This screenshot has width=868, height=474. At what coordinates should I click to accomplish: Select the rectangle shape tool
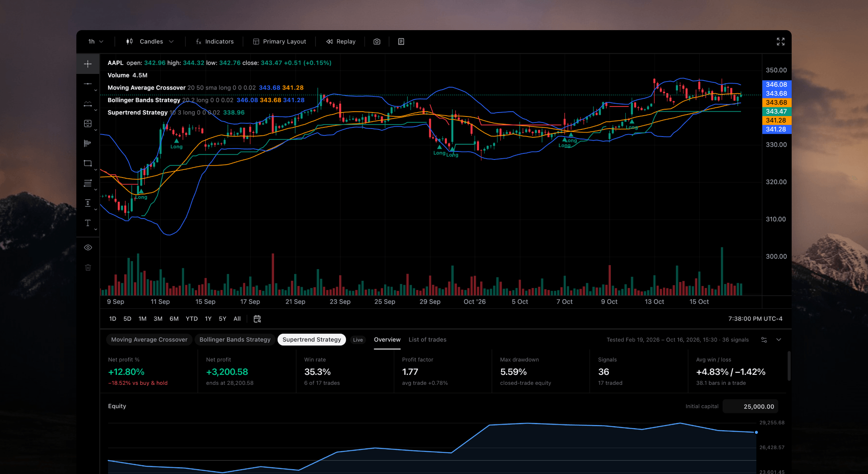click(88, 163)
